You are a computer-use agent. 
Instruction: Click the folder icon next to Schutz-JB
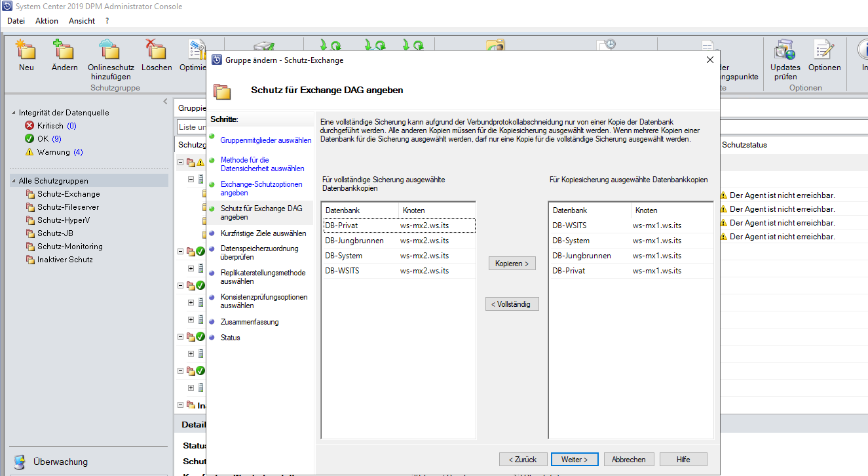tap(30, 233)
